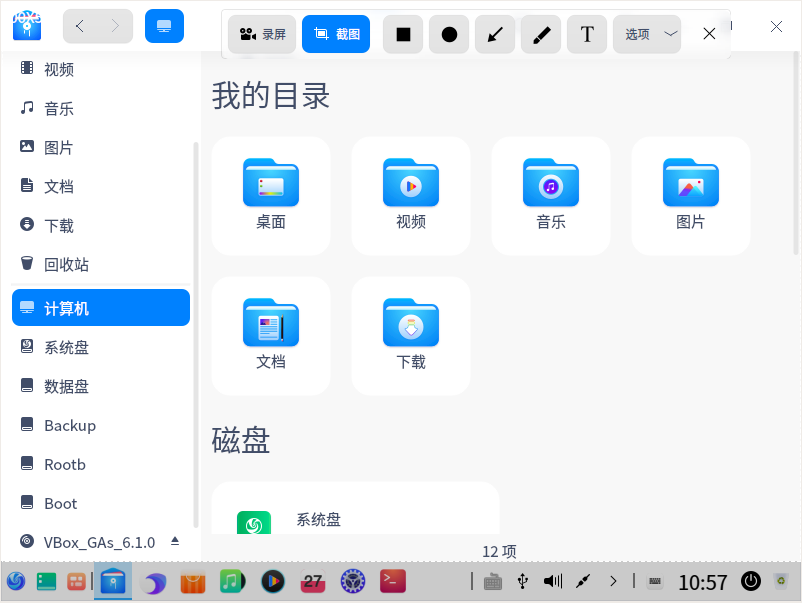Viewport: 802px width, 603px height.
Task: Open Boot drive in the sidebar
Action: point(101,503)
